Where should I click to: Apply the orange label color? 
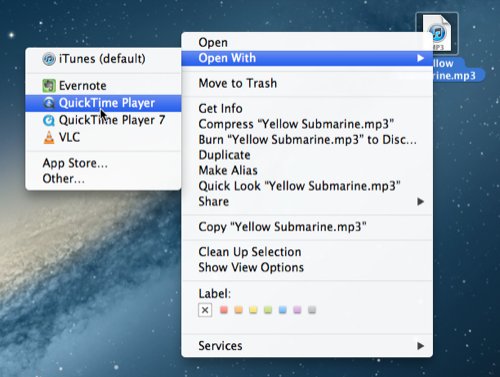click(x=239, y=310)
